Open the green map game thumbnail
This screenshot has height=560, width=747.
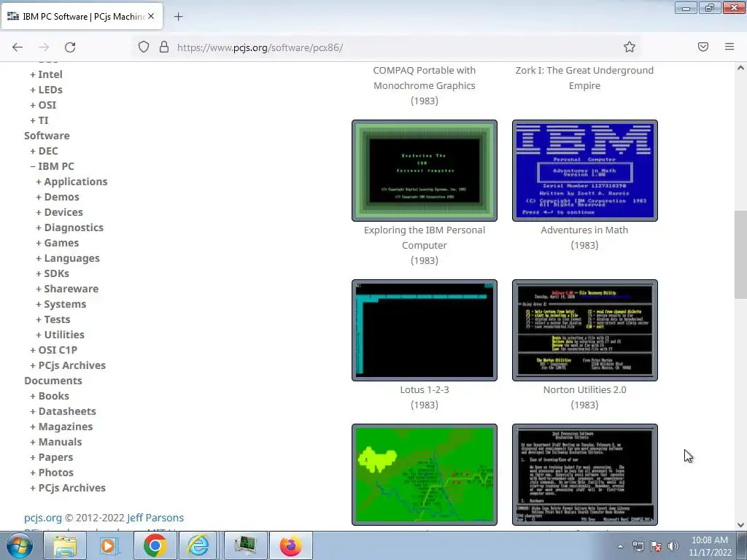click(x=425, y=475)
